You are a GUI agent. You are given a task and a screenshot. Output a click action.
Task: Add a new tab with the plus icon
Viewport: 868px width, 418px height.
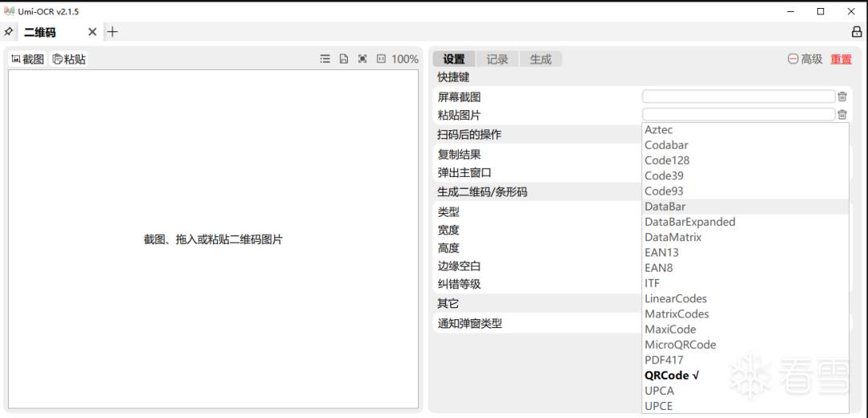pyautogui.click(x=113, y=32)
